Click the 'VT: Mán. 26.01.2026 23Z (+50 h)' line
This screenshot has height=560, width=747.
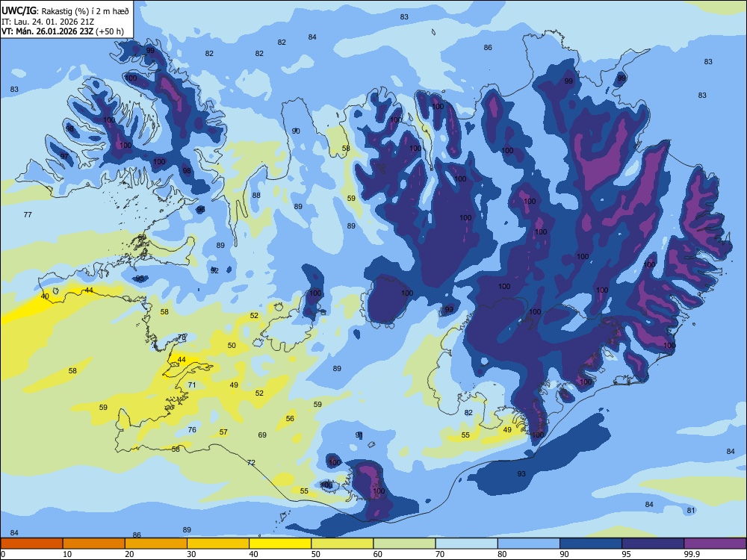point(63,31)
